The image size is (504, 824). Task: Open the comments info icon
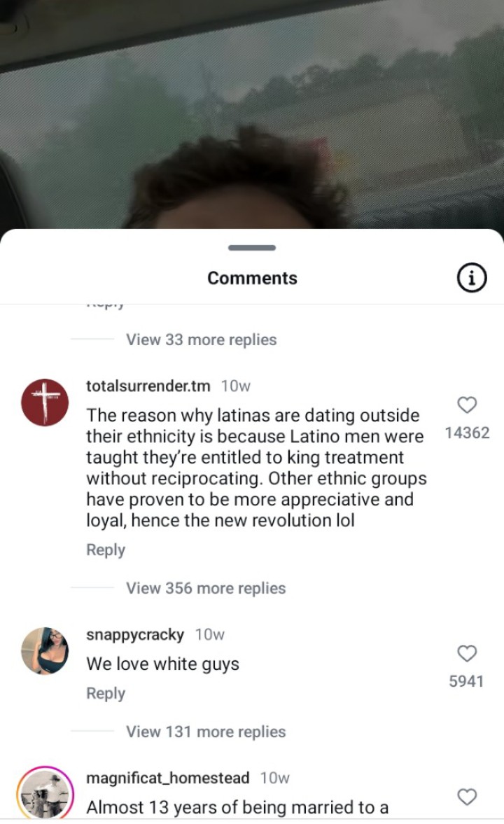(471, 277)
